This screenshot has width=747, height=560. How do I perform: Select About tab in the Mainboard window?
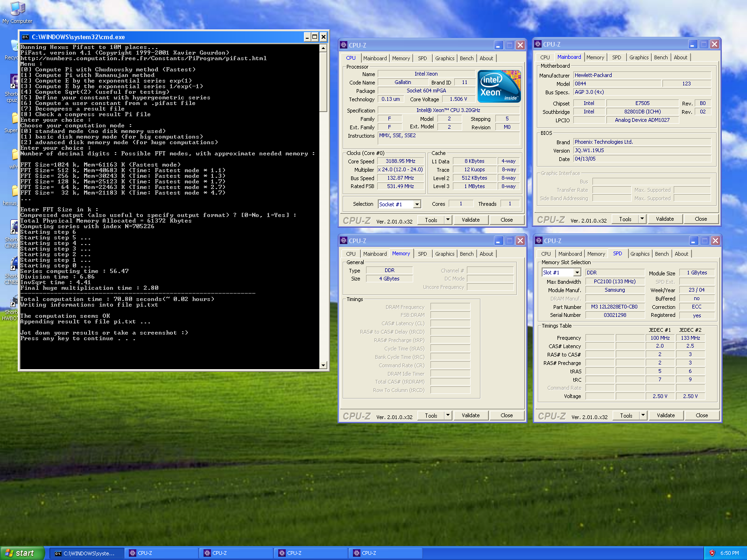point(680,57)
